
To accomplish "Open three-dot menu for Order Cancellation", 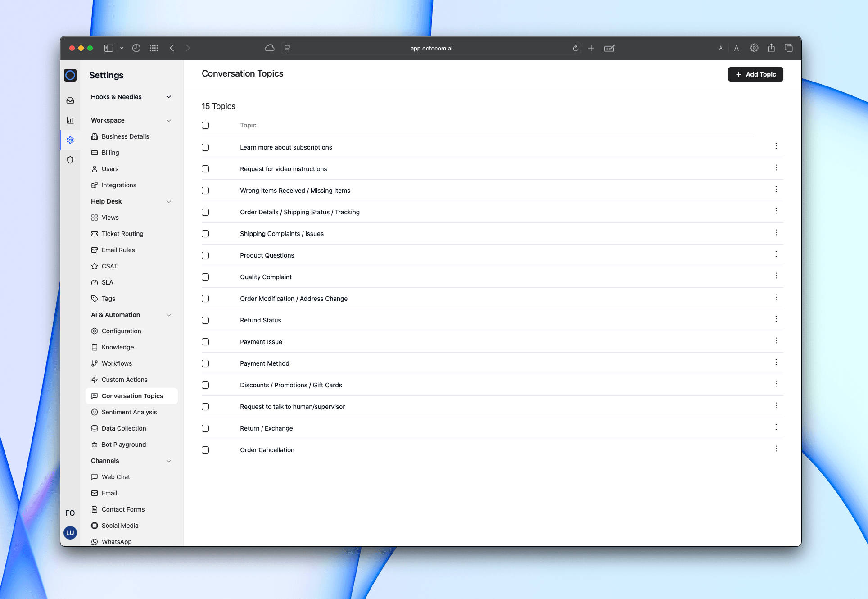I will pyautogui.click(x=776, y=449).
